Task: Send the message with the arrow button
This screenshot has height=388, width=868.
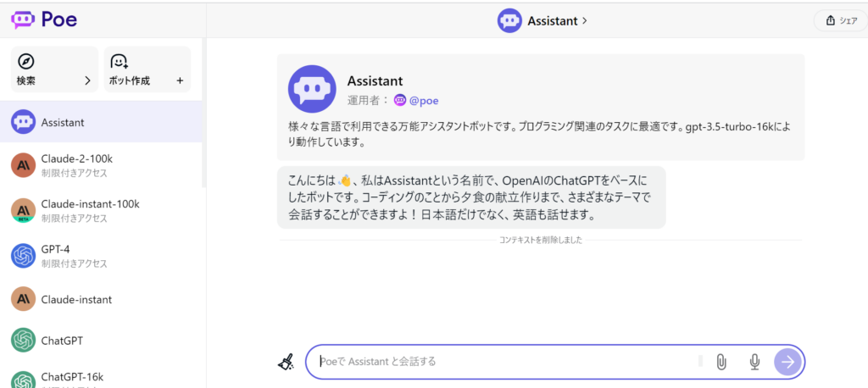Action: tap(787, 362)
